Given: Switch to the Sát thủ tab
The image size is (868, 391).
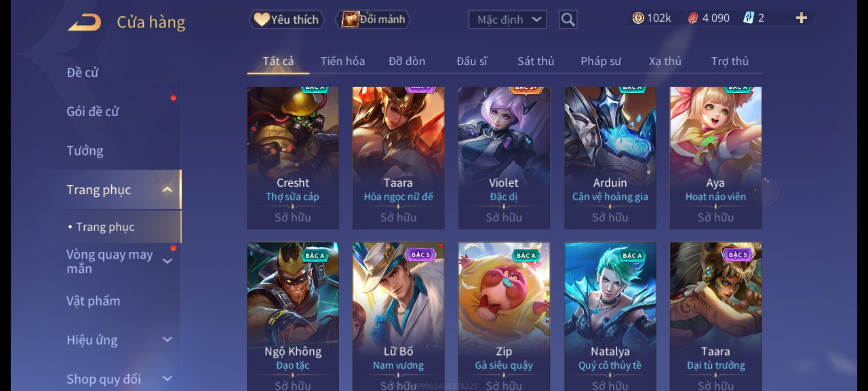Looking at the screenshot, I should [x=536, y=61].
